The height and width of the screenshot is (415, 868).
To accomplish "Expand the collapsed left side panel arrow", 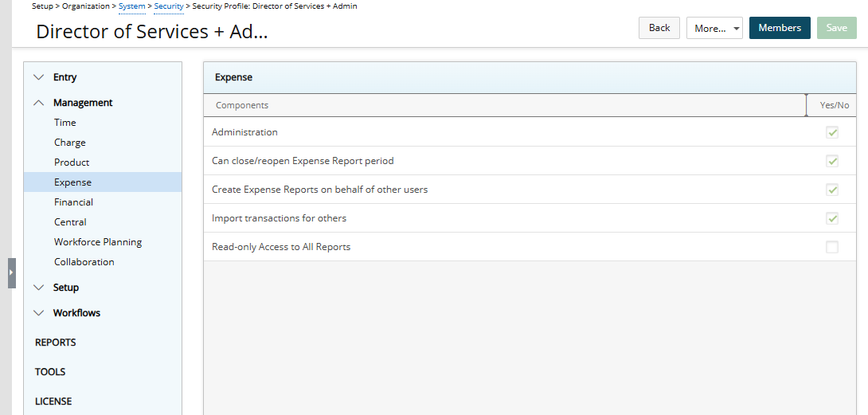I will click(x=12, y=272).
